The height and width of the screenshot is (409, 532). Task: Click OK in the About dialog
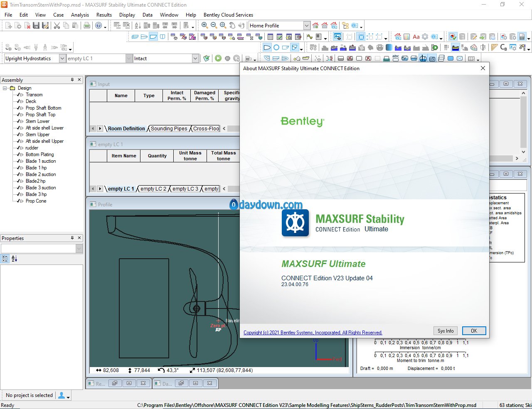[474, 331]
